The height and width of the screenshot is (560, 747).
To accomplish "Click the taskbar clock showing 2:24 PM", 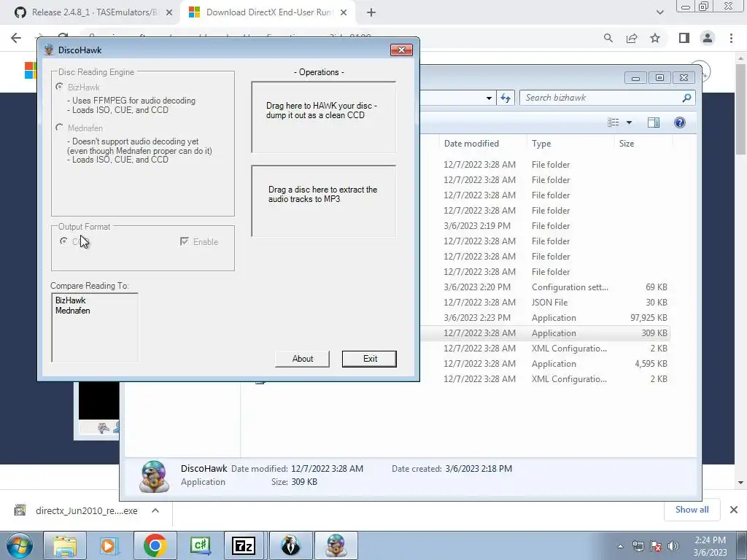I will pos(710,546).
